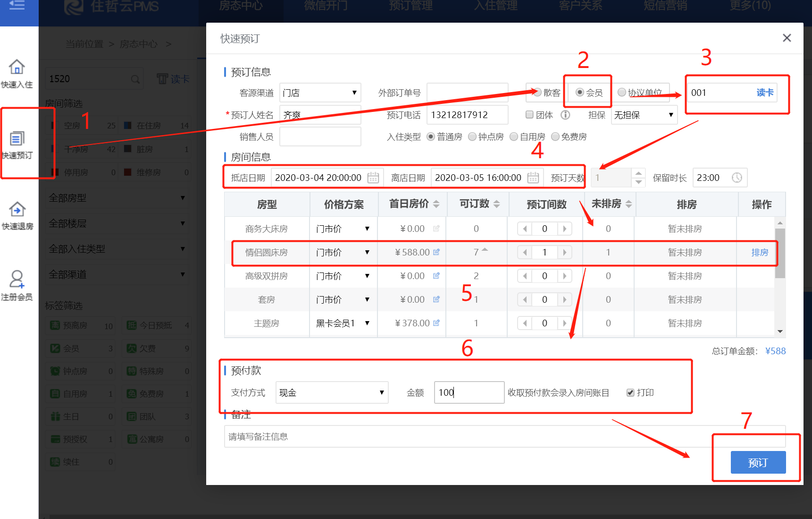Enable the 团体 group checkbox
The width and height of the screenshot is (812, 519).
(x=529, y=115)
